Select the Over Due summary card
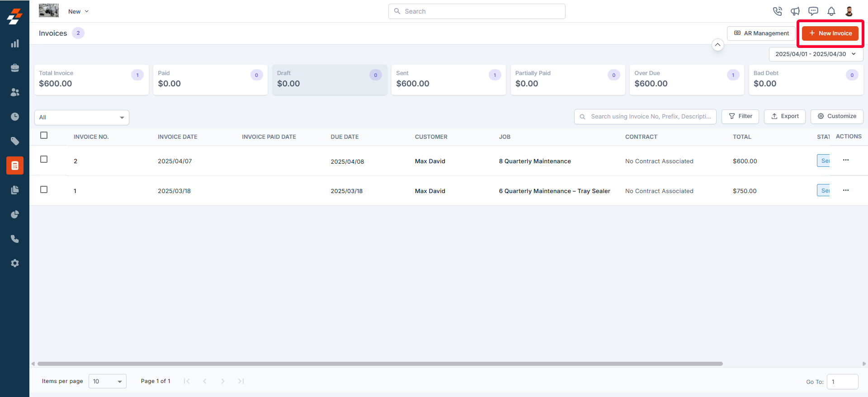868x397 pixels. coord(687,80)
